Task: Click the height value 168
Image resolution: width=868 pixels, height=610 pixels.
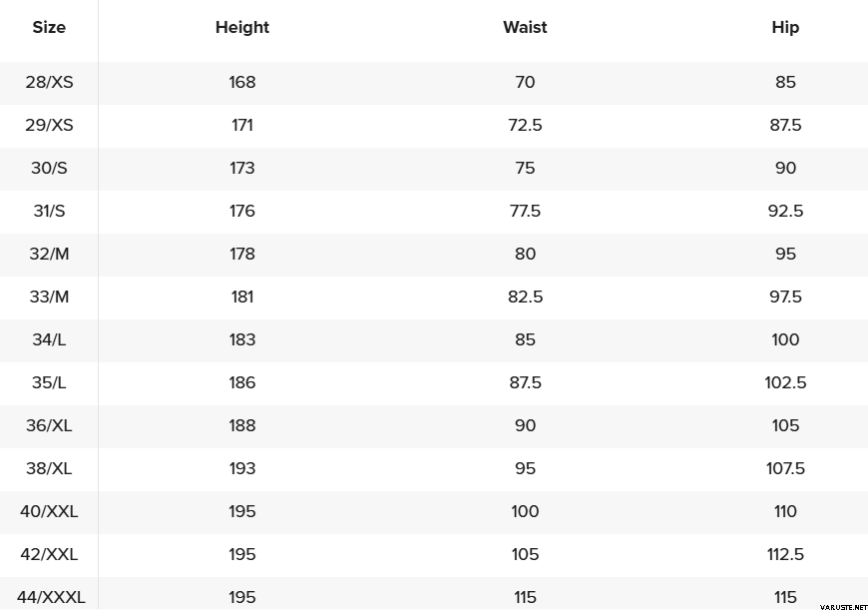Action: pyautogui.click(x=242, y=82)
